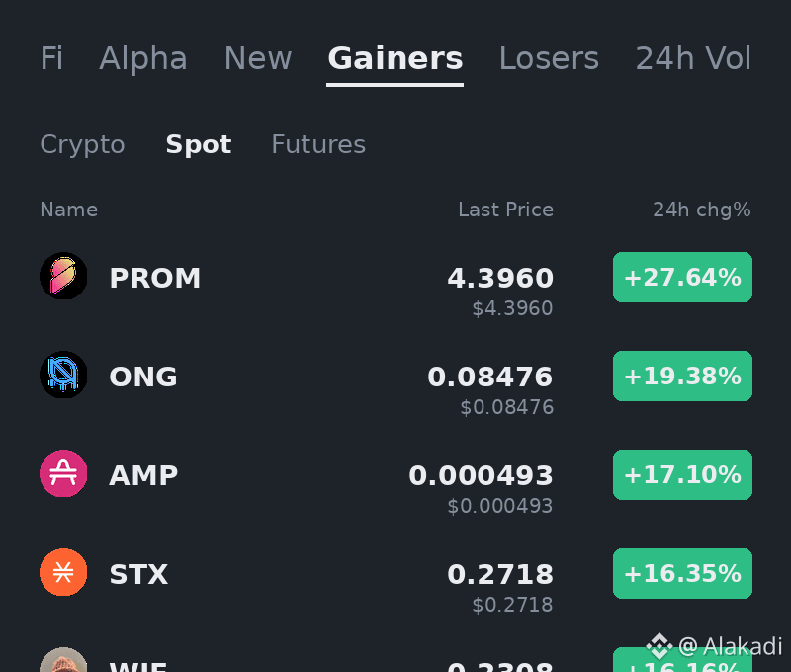Select the Spot sub-tab
The height and width of the screenshot is (672, 791).
(x=199, y=145)
